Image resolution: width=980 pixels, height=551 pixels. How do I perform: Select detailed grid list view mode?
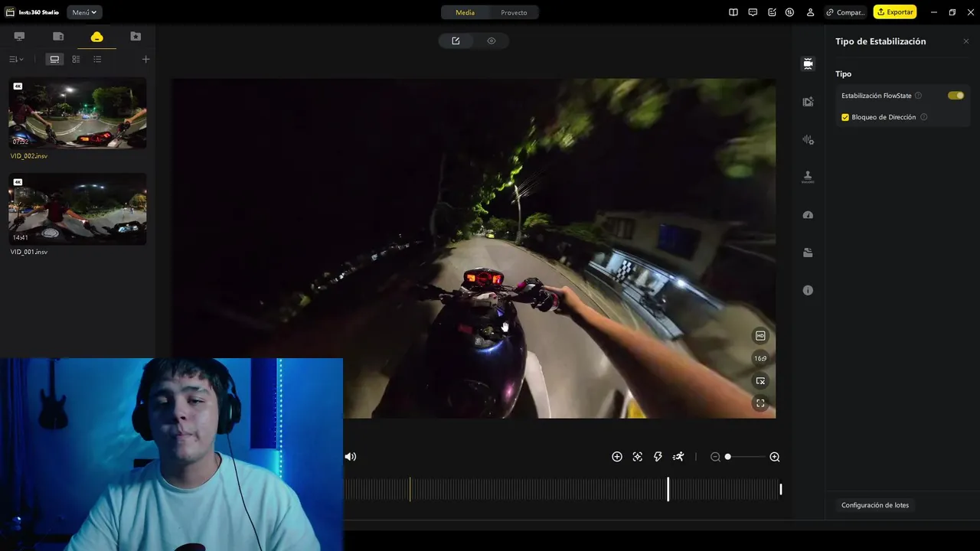point(76,59)
